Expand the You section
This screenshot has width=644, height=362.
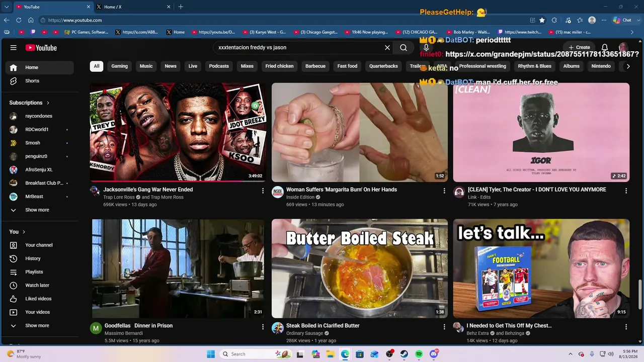tap(18, 232)
